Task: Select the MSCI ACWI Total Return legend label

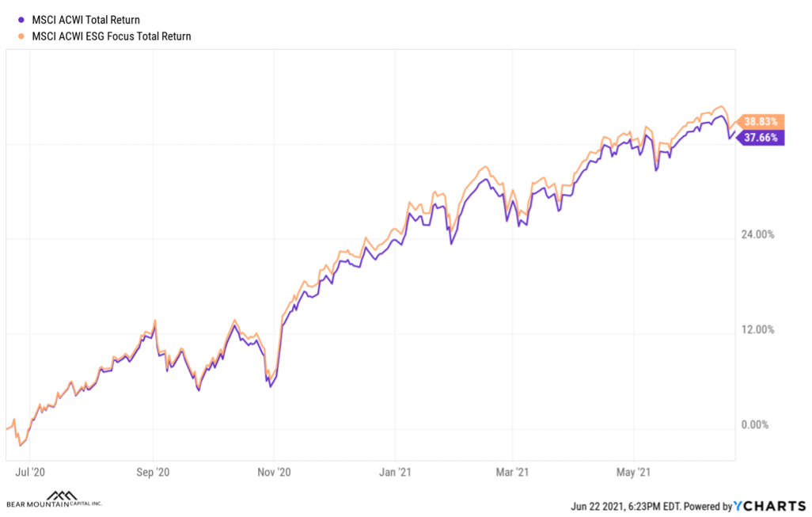Action: [x=86, y=21]
